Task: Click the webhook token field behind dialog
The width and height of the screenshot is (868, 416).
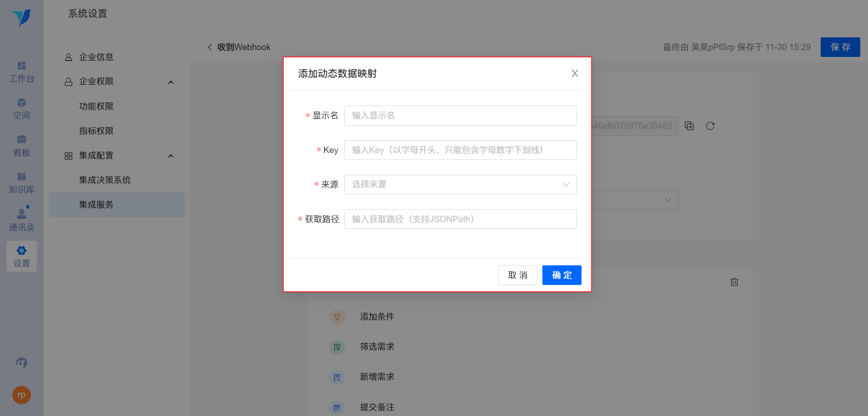Action: coord(635,126)
